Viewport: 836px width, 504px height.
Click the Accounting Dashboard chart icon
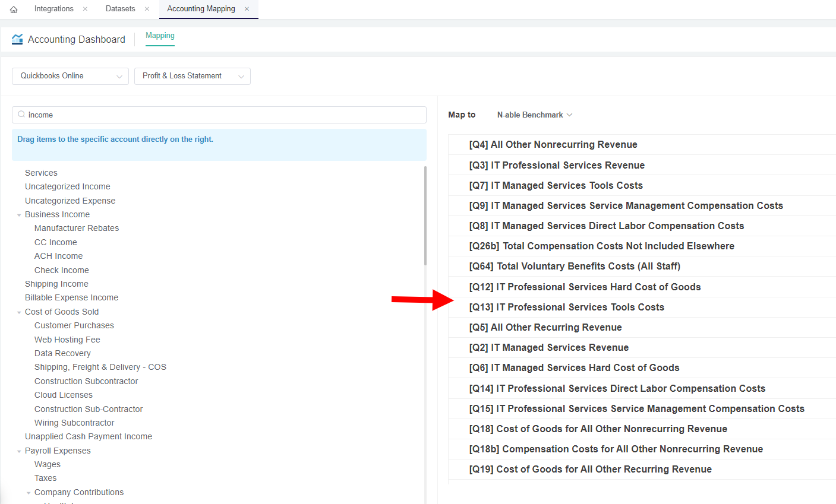click(x=17, y=39)
